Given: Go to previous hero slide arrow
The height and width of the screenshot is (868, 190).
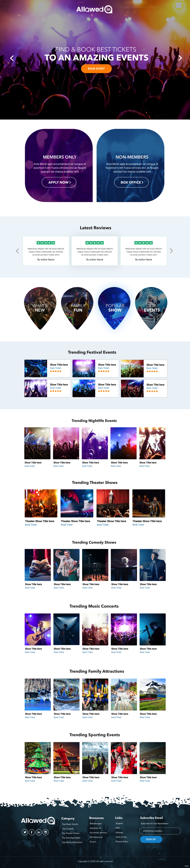Looking at the screenshot, I should pos(12,58).
